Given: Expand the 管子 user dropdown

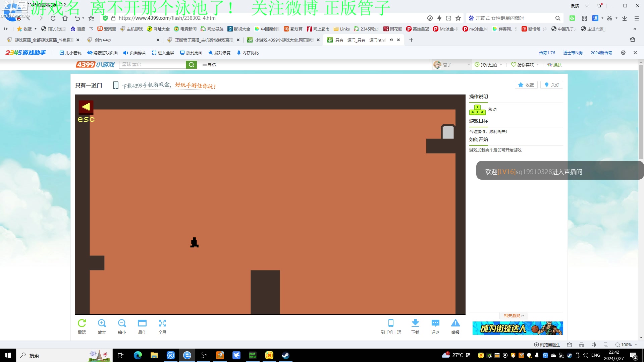Looking at the screenshot, I should tap(469, 65).
